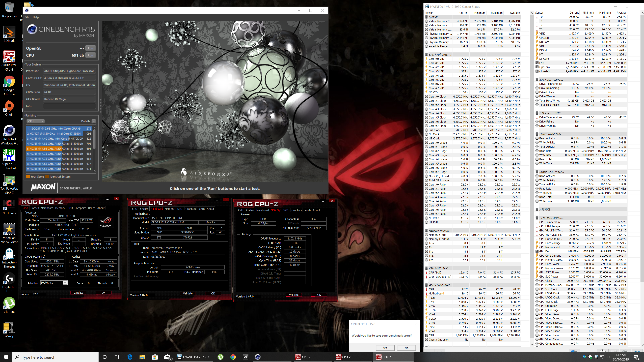Expand the Details arrow in Cinebench Ranking
The image size is (644, 362).
[94, 121]
